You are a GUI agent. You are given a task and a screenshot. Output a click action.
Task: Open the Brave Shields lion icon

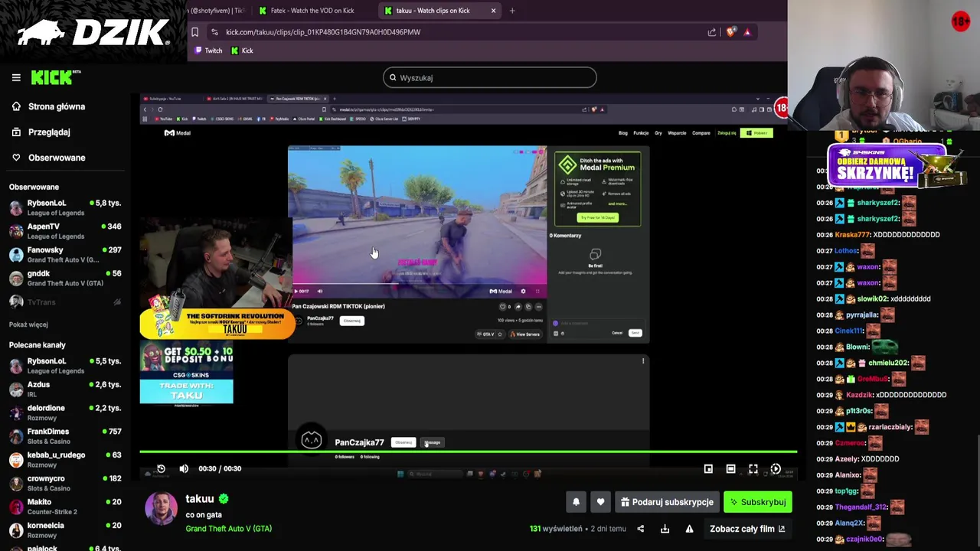(x=731, y=32)
